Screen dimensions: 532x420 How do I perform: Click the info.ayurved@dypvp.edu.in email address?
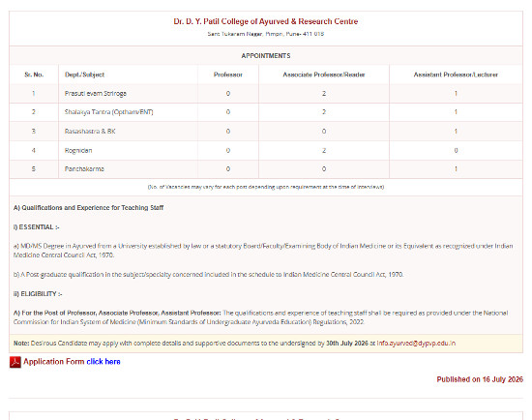tap(416, 343)
